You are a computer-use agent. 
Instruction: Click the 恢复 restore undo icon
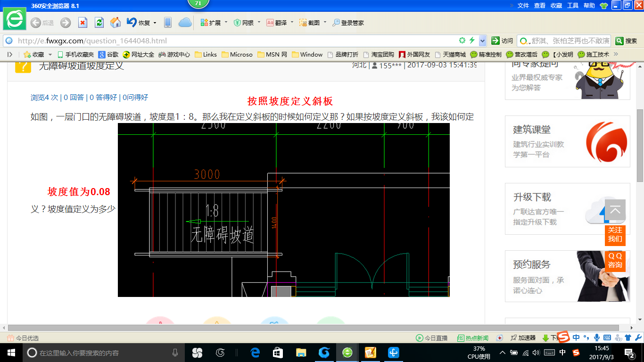pos(132,22)
